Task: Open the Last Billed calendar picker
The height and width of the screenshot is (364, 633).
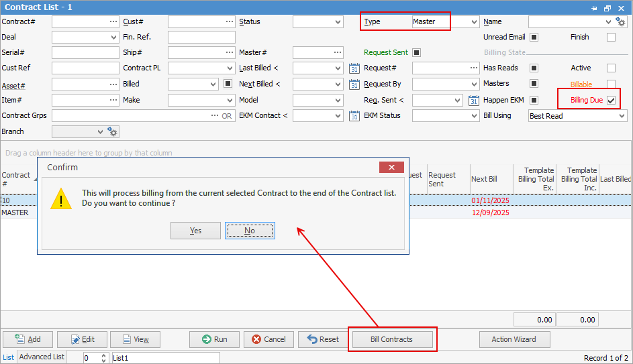Action: [354, 68]
